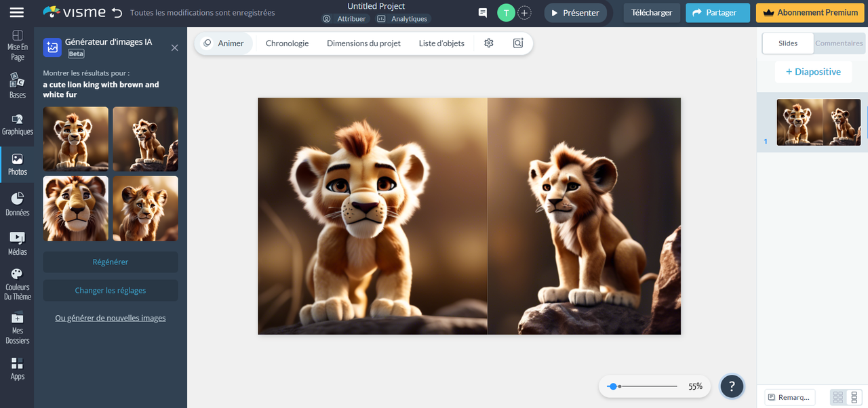Switch to the Slides tab

(788, 43)
